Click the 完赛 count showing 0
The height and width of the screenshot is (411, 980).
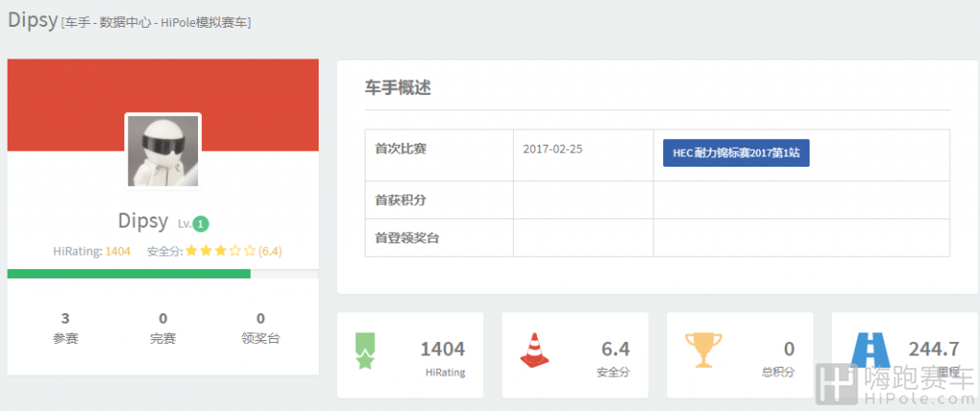pos(163,318)
